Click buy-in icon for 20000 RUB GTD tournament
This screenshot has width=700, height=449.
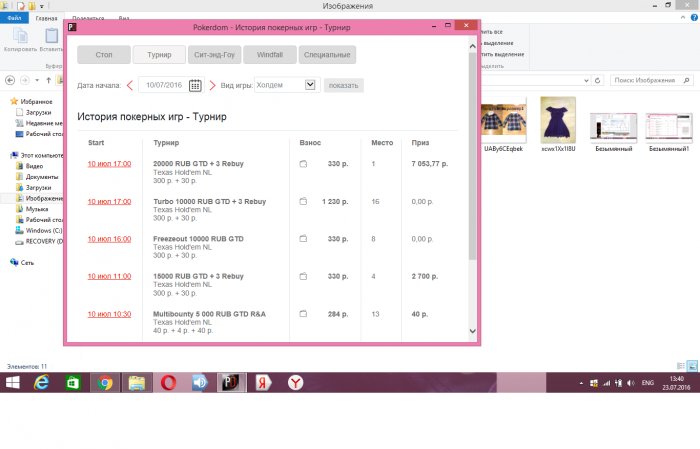coord(303,163)
